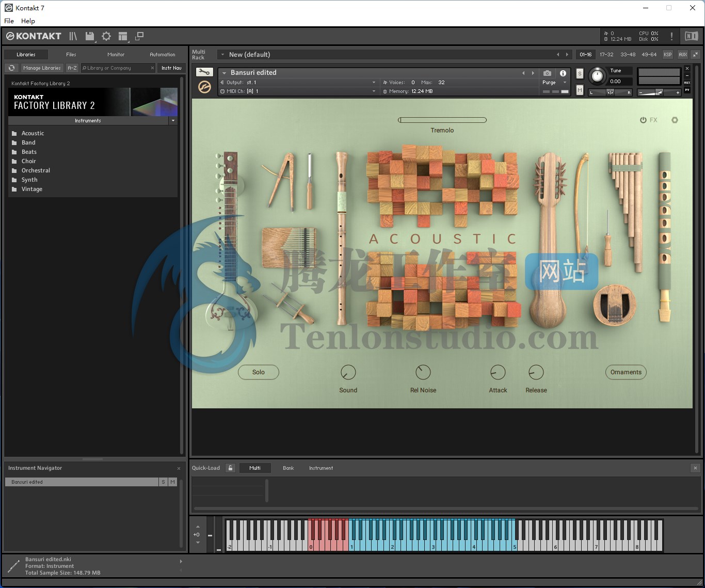Toggle the KSP multi script button
Image resolution: width=705 pixels, height=588 pixels.
(668, 54)
